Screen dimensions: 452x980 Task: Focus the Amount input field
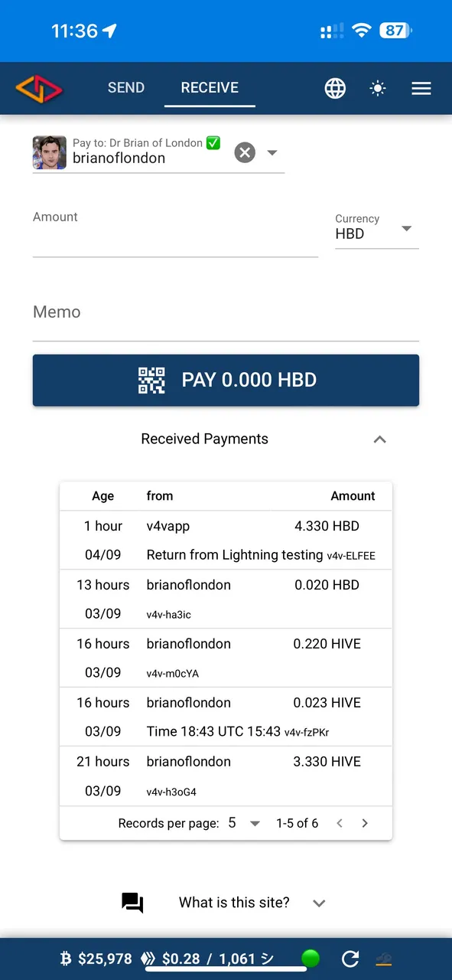pos(175,233)
